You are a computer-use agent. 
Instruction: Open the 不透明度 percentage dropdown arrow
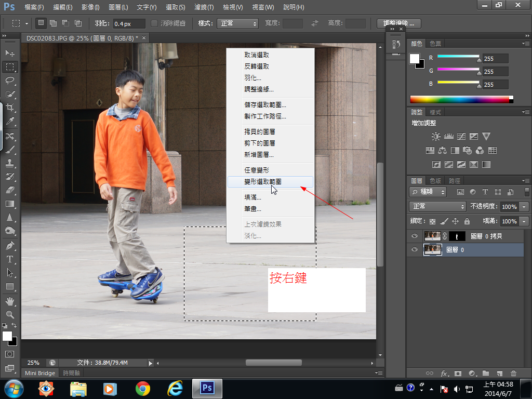click(x=524, y=207)
